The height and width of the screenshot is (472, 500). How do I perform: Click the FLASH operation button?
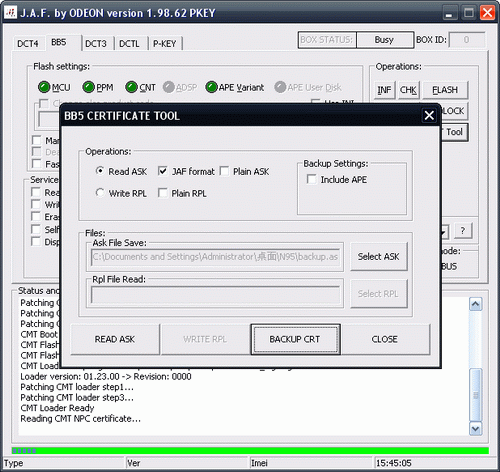point(445,90)
